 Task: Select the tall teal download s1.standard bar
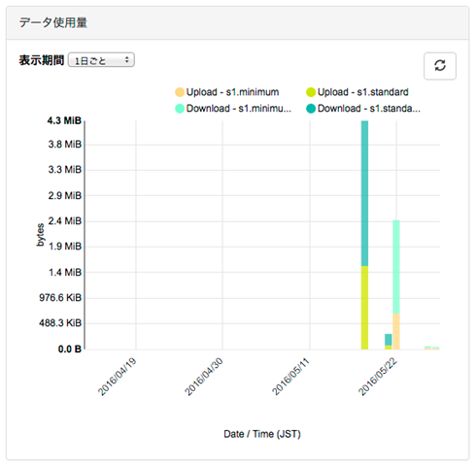[364, 193]
